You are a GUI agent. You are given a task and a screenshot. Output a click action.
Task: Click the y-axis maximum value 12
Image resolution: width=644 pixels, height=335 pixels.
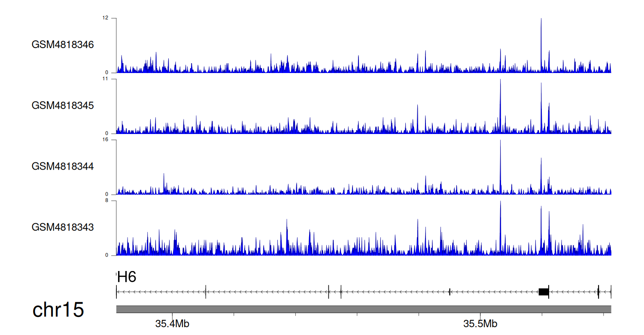(x=105, y=18)
